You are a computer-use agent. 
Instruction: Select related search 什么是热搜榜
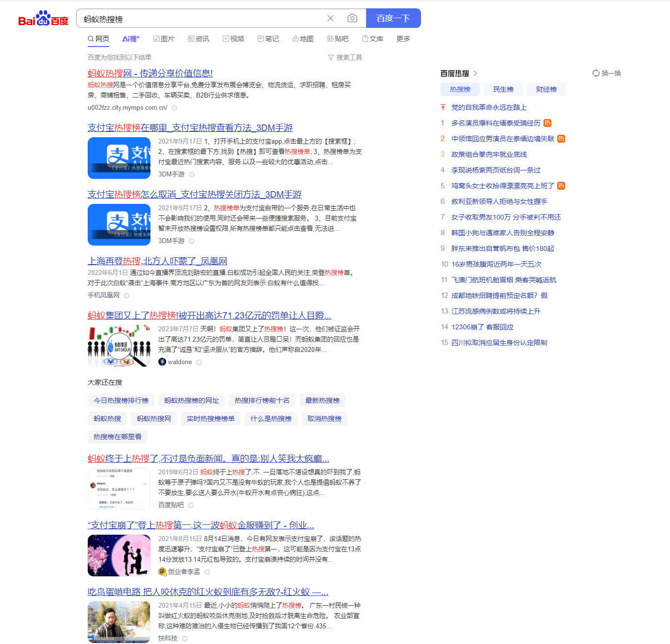coord(271,419)
